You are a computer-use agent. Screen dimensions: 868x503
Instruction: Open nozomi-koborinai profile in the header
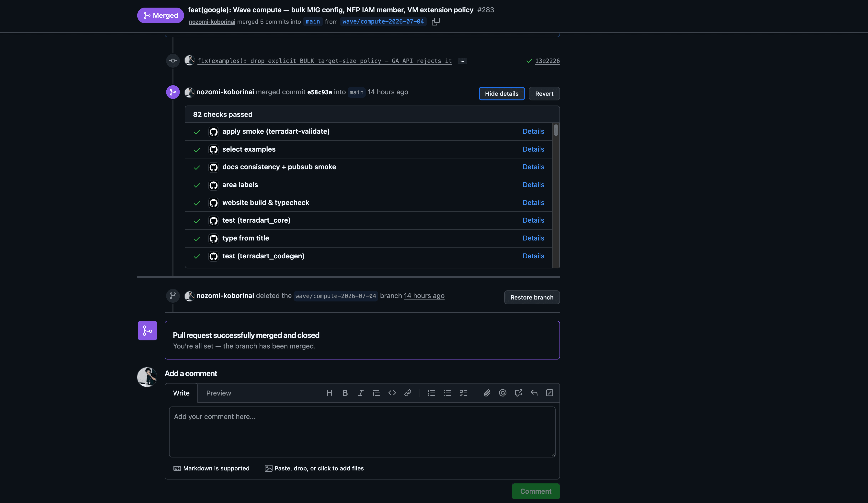tap(212, 22)
